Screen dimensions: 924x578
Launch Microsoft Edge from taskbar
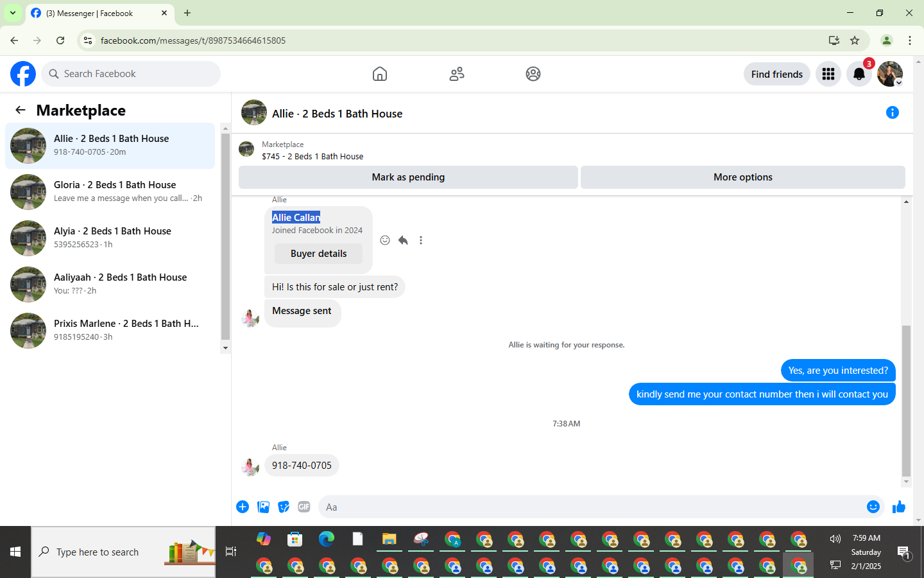[327, 539]
